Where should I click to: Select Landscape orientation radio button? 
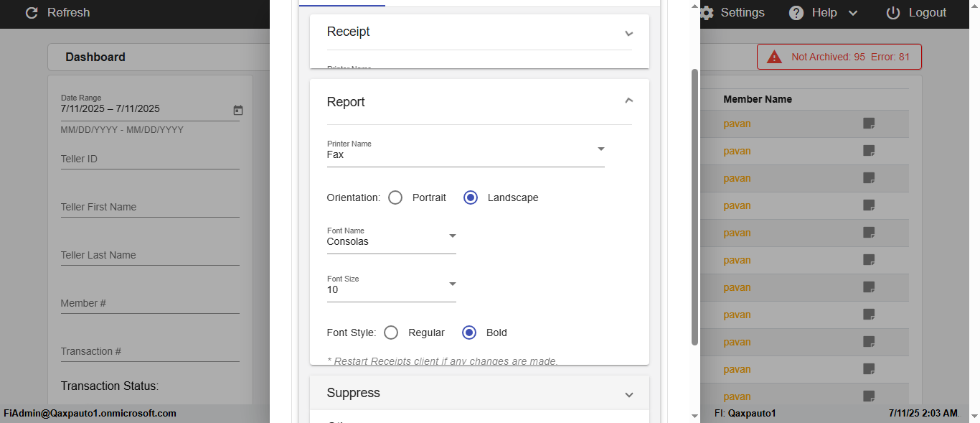pyautogui.click(x=471, y=197)
